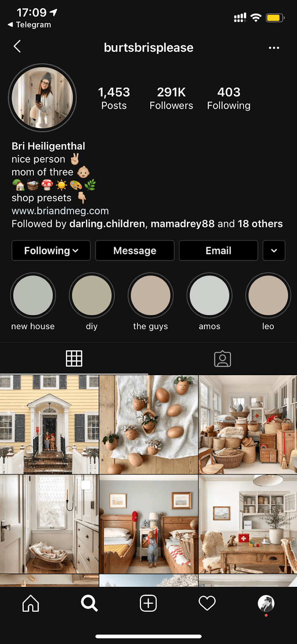Return to Telegram via status bar link
The width and height of the screenshot is (297, 644).
pos(29,25)
